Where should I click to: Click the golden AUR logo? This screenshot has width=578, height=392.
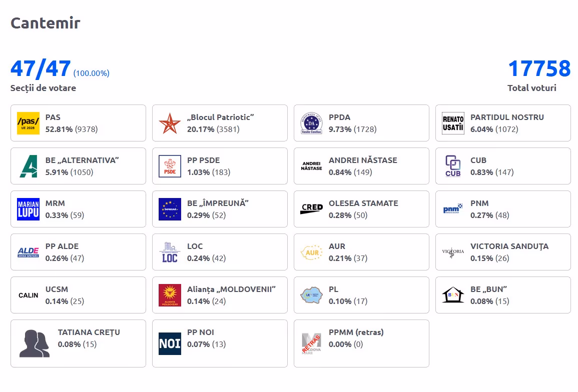pyautogui.click(x=311, y=252)
